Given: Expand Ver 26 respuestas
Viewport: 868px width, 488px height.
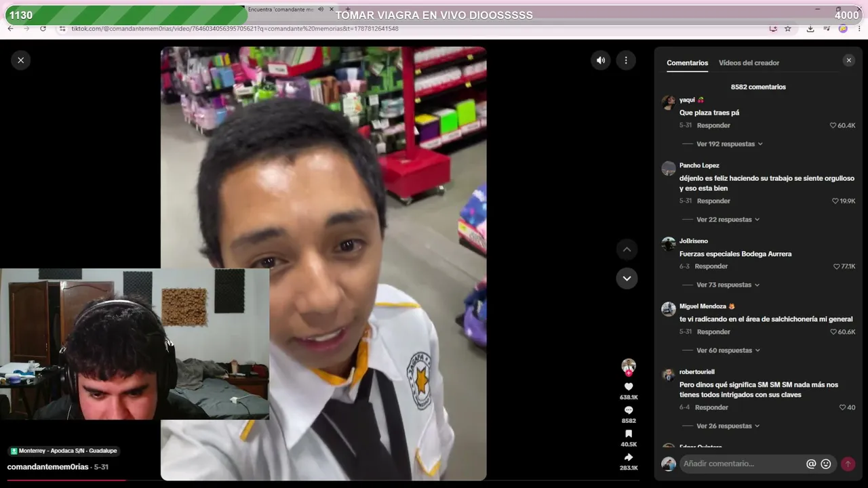Looking at the screenshot, I should (728, 426).
